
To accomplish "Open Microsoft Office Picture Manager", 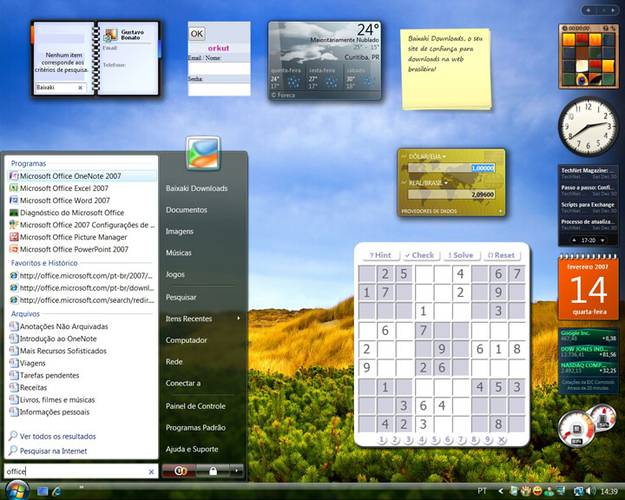I will (x=81, y=237).
